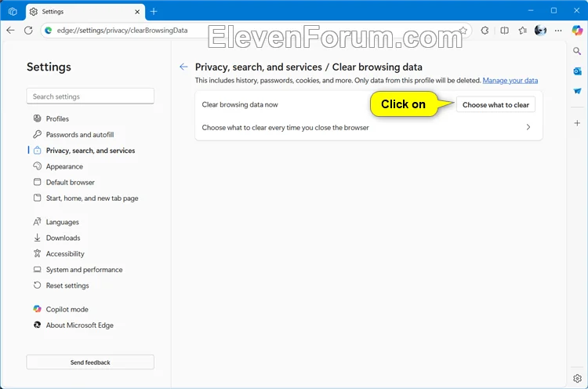The image size is (588, 389).
Task: Add this page to favorites star icon
Action: click(463, 31)
